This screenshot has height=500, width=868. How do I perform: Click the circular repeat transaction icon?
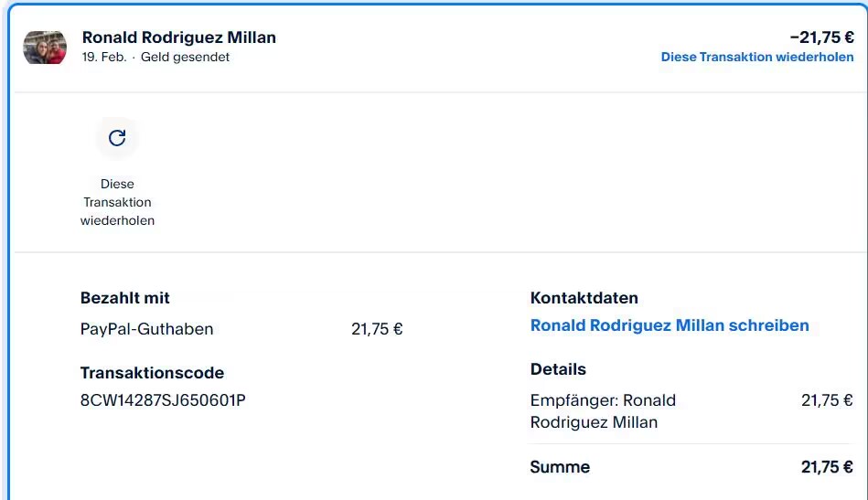coord(117,138)
